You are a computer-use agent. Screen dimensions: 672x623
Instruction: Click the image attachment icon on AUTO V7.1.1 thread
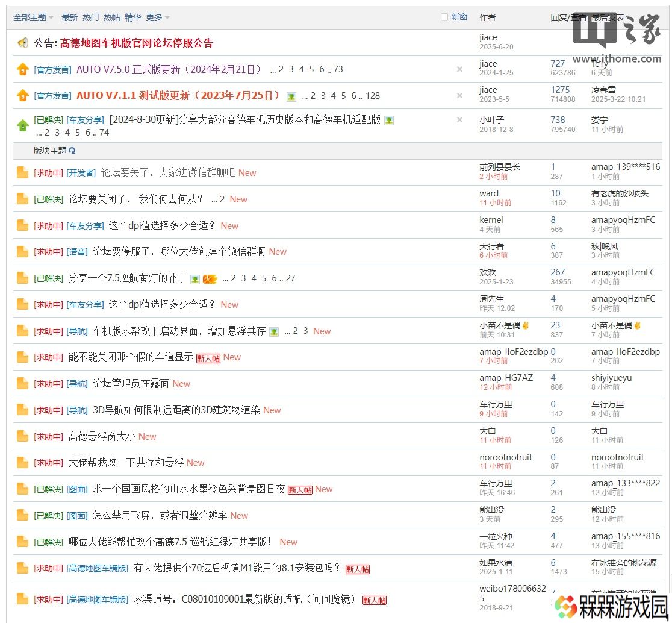pos(291,96)
